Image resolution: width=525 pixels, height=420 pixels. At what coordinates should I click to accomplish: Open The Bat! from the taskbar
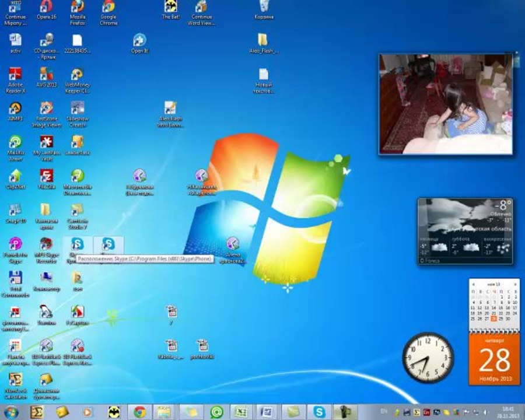coord(114,412)
